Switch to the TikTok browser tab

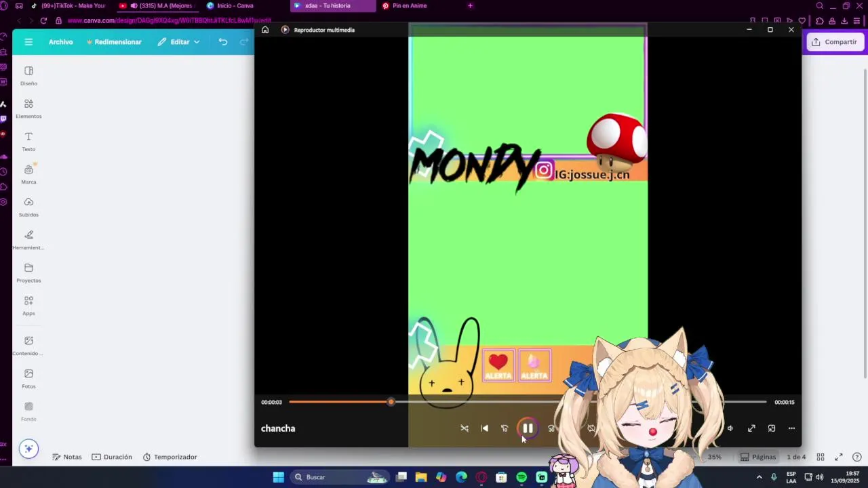pos(68,6)
